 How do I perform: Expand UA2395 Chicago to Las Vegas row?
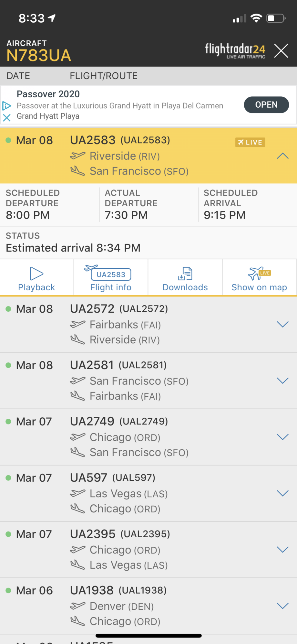point(282,549)
